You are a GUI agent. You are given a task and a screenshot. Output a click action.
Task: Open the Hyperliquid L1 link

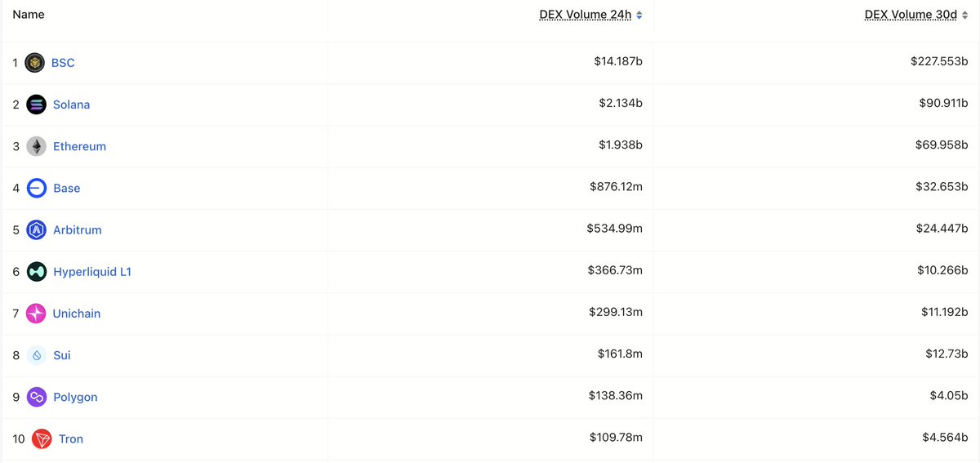point(92,271)
